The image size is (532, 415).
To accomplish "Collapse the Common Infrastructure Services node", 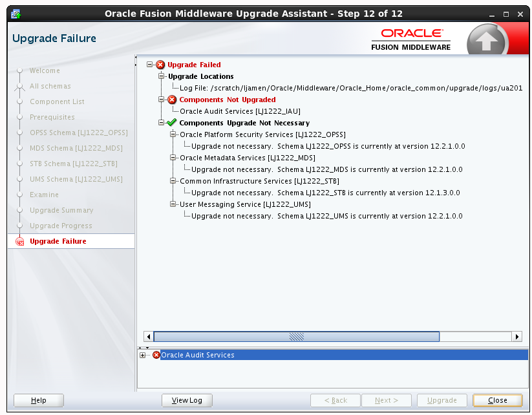I will pos(173,181).
